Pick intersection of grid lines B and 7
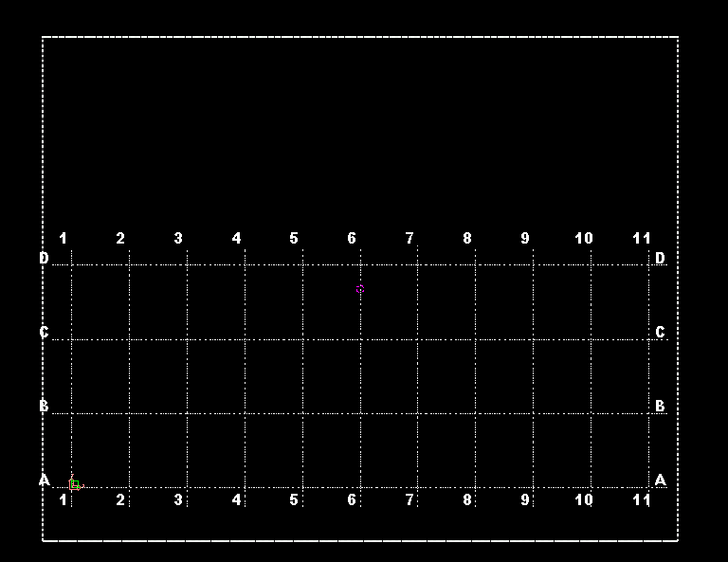Viewport: 728px width, 562px height. point(417,413)
